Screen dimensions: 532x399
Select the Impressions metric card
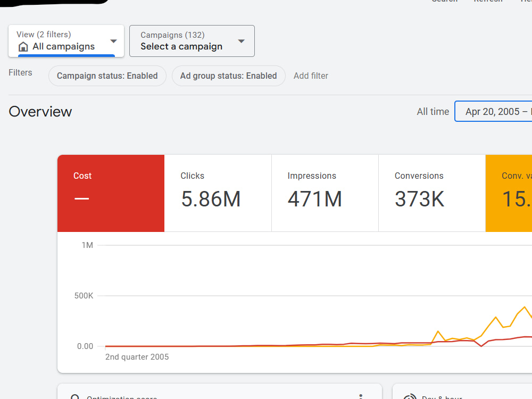click(325, 194)
